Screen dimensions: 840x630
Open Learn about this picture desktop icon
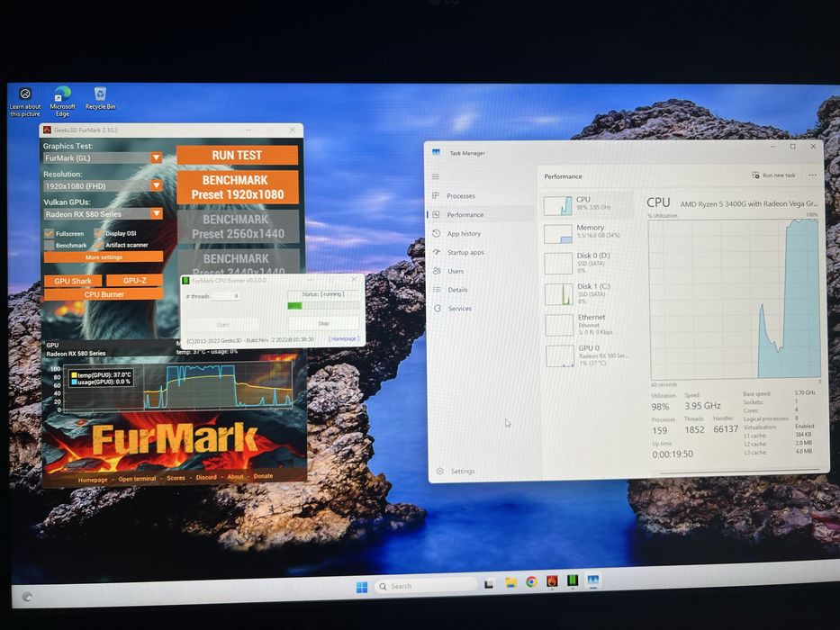[25, 101]
